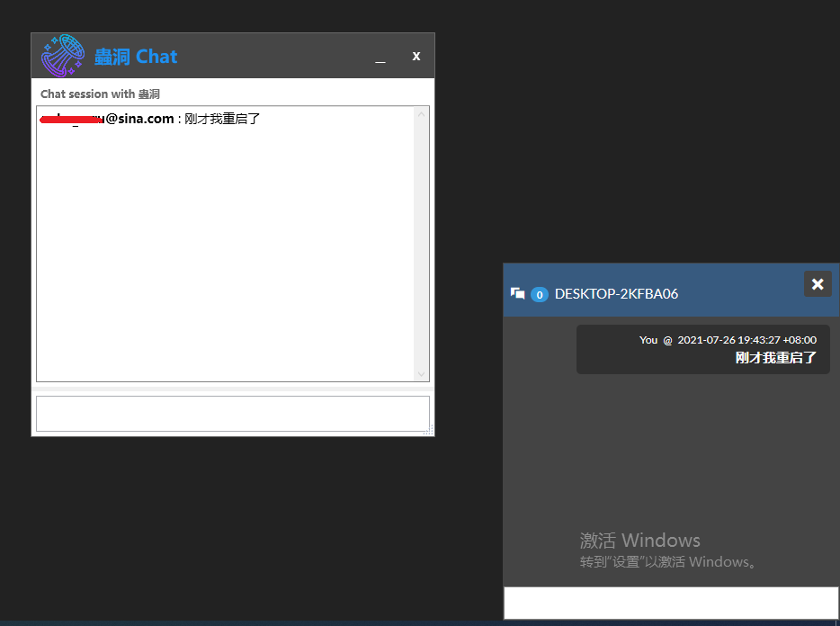Click the scroll down arrow in chat history
The height and width of the screenshot is (626, 840).
click(421, 373)
